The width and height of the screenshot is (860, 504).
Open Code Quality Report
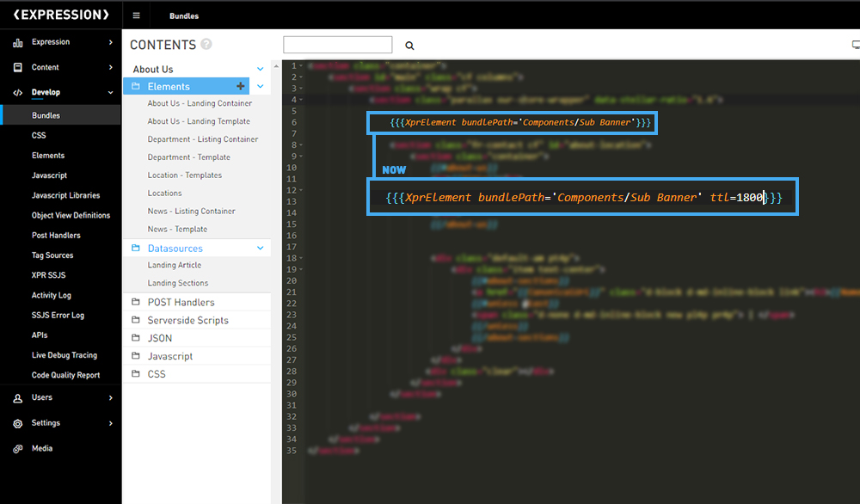tap(66, 375)
